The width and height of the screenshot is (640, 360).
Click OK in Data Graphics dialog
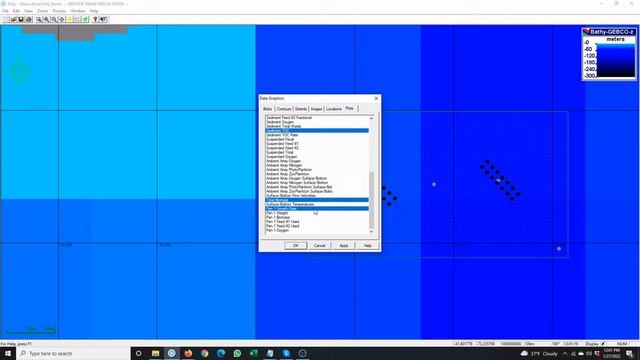pyautogui.click(x=296, y=246)
